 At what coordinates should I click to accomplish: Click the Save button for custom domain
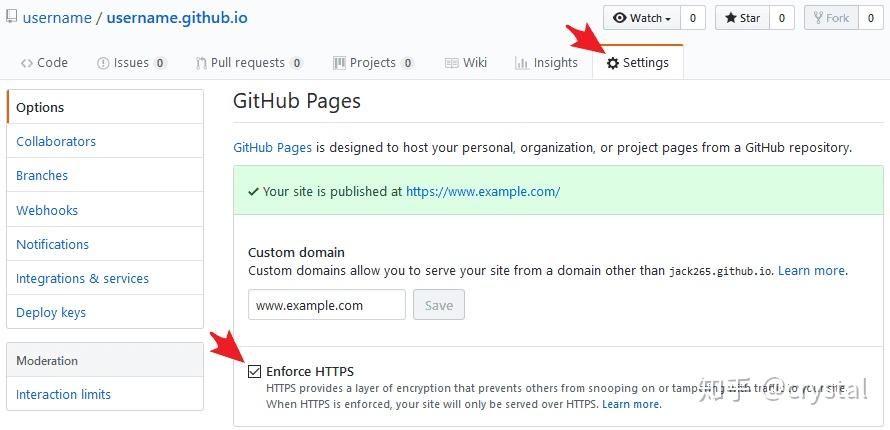[439, 305]
